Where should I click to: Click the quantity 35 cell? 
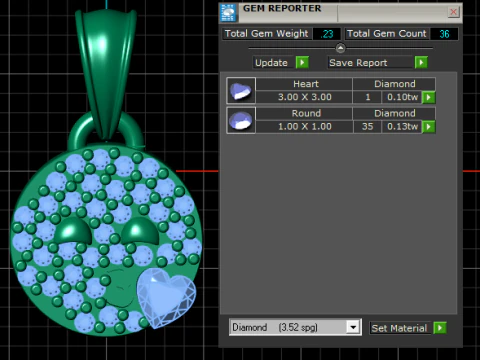[367, 127]
